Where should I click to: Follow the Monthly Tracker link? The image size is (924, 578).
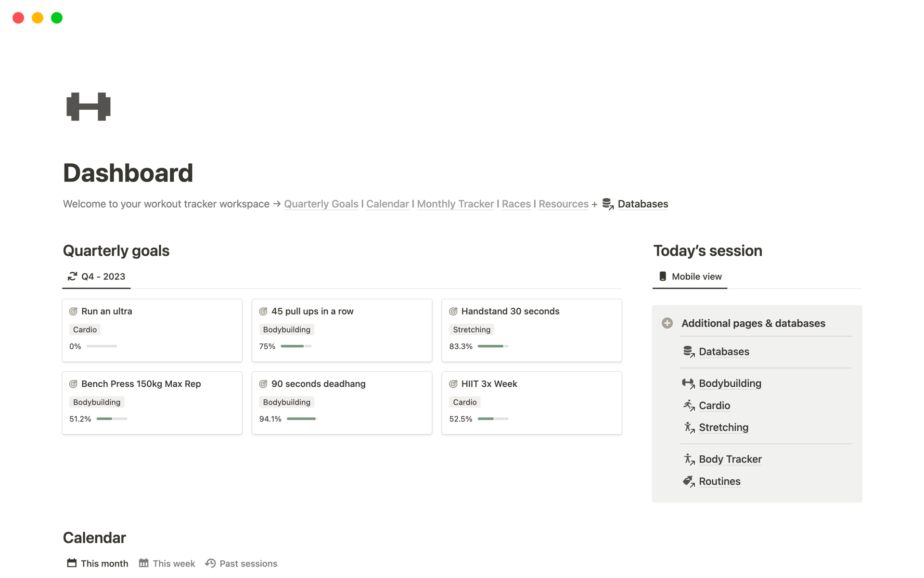pos(455,204)
